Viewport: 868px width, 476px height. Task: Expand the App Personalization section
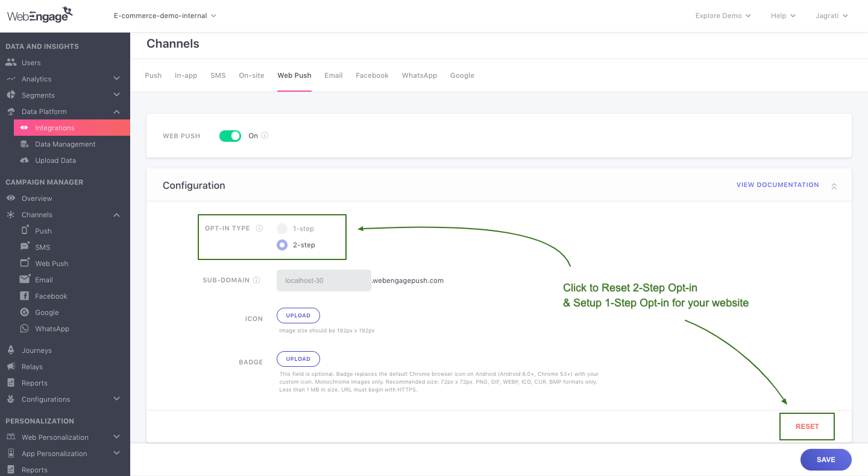[x=116, y=453]
